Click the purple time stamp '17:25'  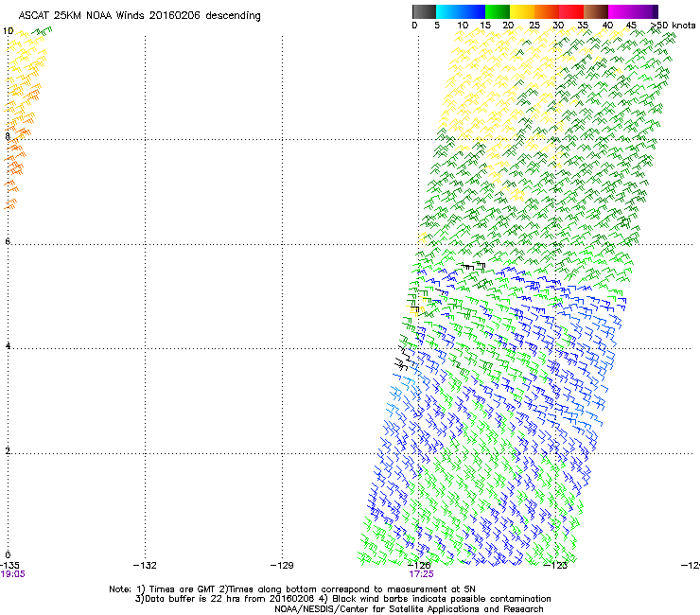[422, 574]
